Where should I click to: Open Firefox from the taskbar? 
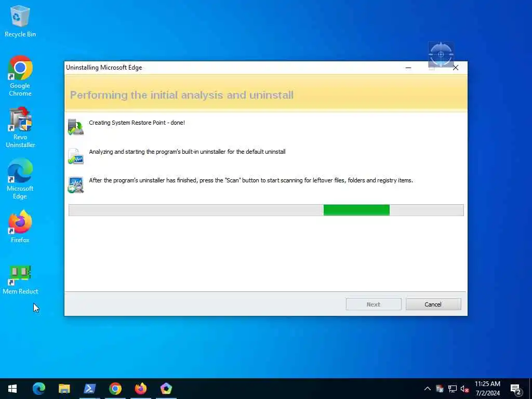point(141,389)
